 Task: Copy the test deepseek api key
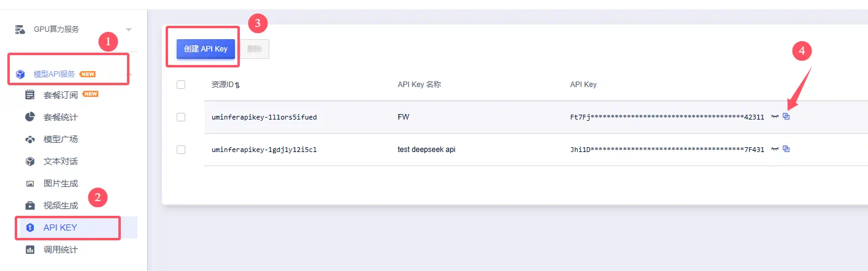click(786, 148)
